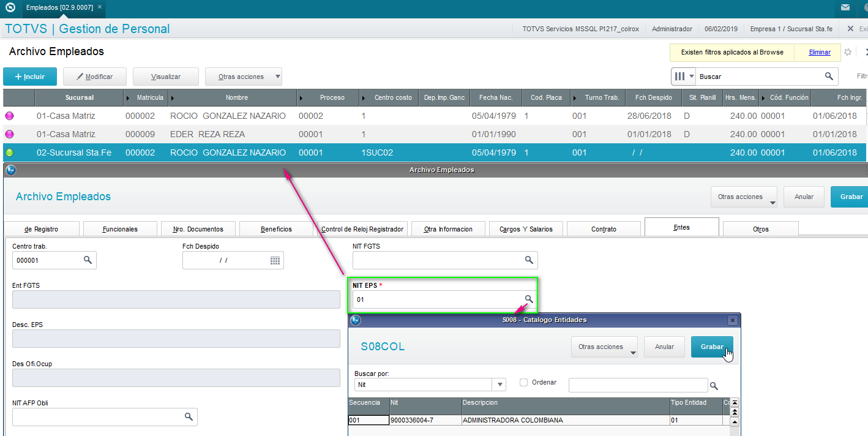Viewport: 868px width, 436px height.
Task: Click sort arrow on Matricula column header
Action: (128, 97)
